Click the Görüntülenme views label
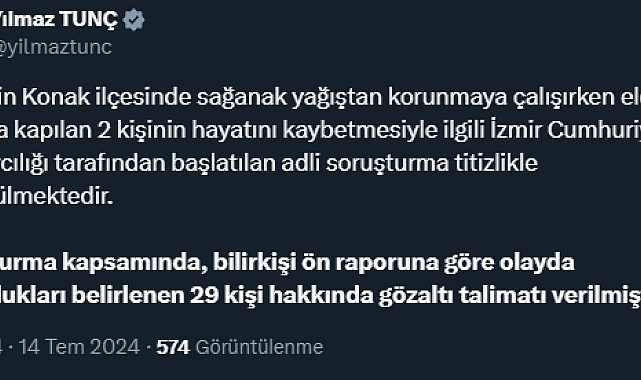Screen dimensions: 641x380 point(259,347)
